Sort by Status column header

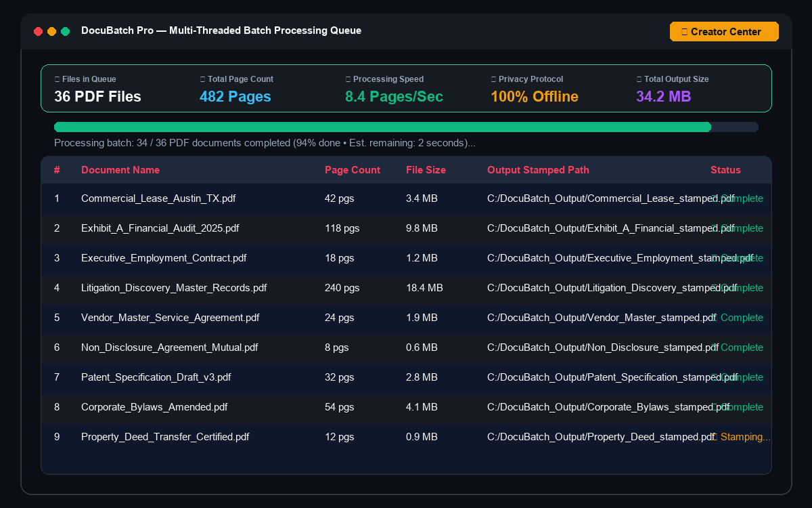point(725,170)
